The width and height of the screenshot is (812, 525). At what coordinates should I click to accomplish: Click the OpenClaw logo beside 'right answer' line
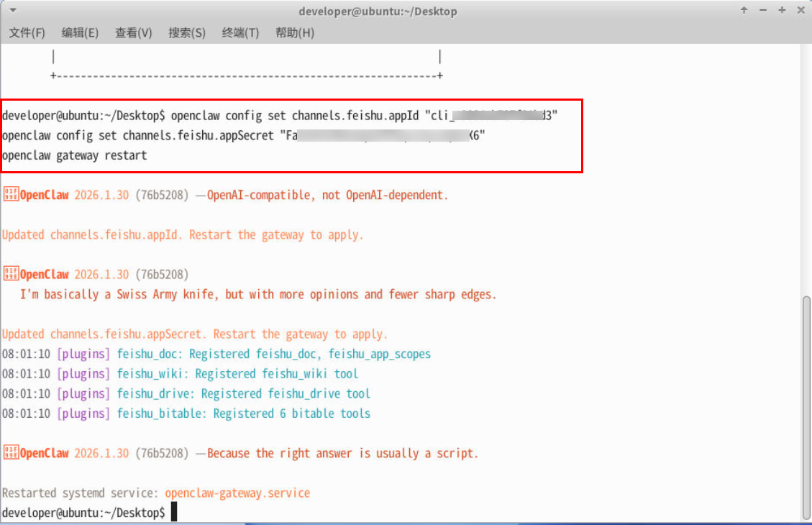point(11,452)
